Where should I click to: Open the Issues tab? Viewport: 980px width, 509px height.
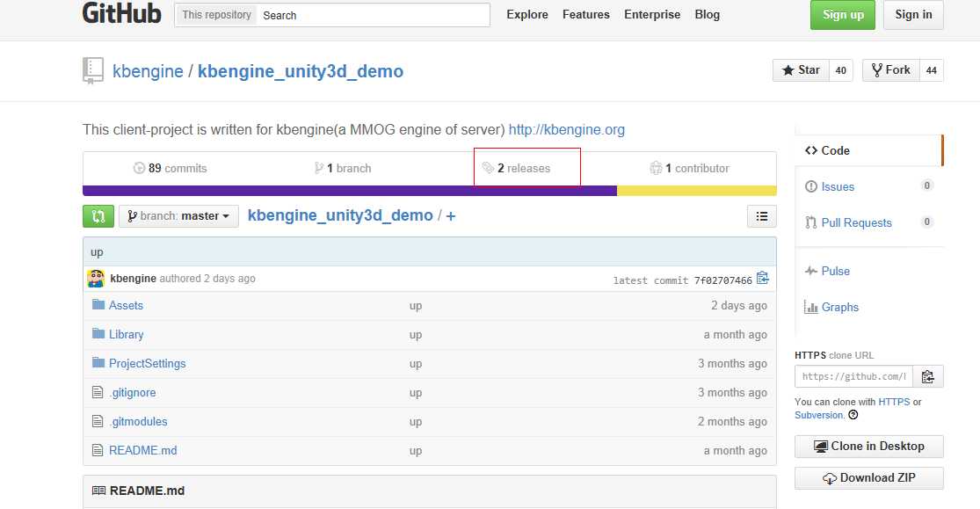pyautogui.click(x=838, y=187)
